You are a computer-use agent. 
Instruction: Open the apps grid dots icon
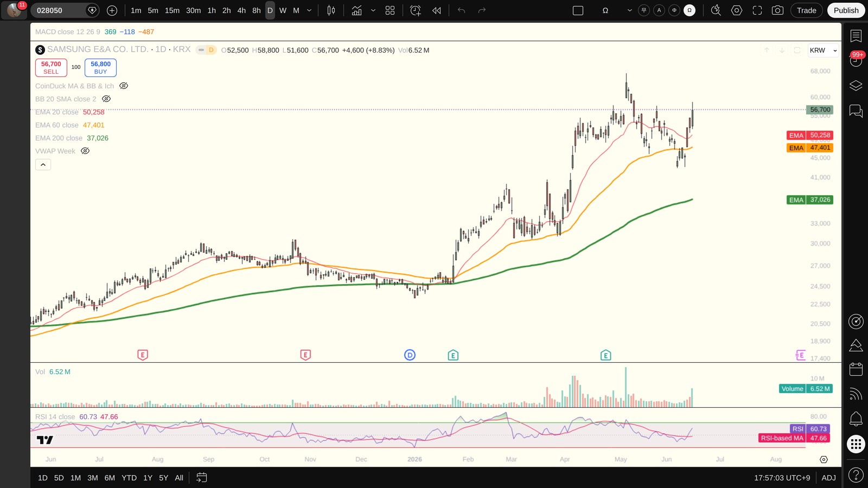tap(856, 445)
